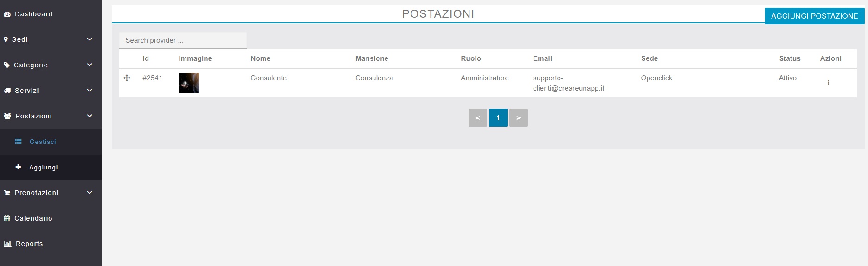Expand the Categorie menu chevron
This screenshot has width=868, height=266.
click(x=90, y=65)
